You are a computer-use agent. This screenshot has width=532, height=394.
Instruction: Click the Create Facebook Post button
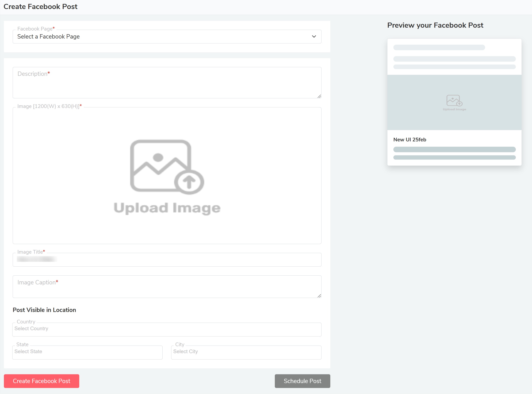42,381
